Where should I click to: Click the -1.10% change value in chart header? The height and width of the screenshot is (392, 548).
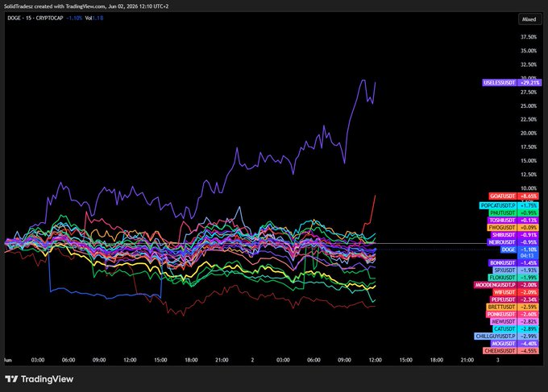tap(74, 19)
